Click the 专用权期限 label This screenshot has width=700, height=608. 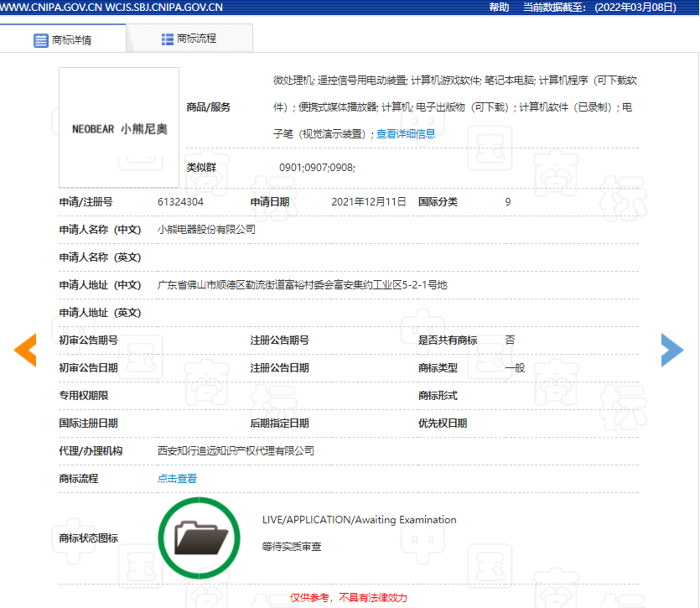pos(84,396)
